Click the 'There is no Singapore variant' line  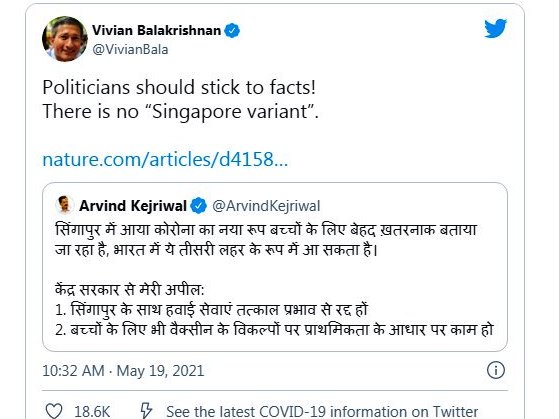tap(180, 112)
